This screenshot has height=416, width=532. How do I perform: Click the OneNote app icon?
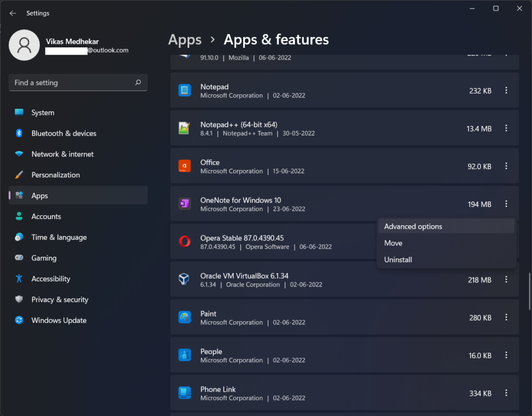(x=184, y=204)
